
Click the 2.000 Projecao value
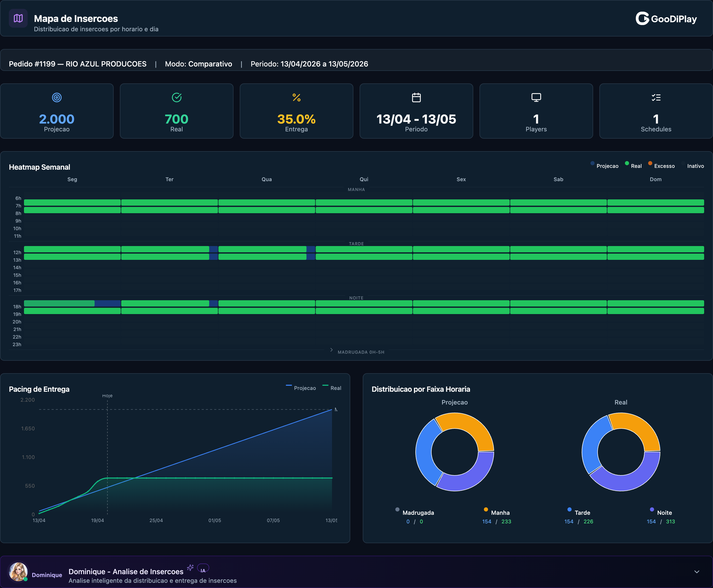(57, 119)
